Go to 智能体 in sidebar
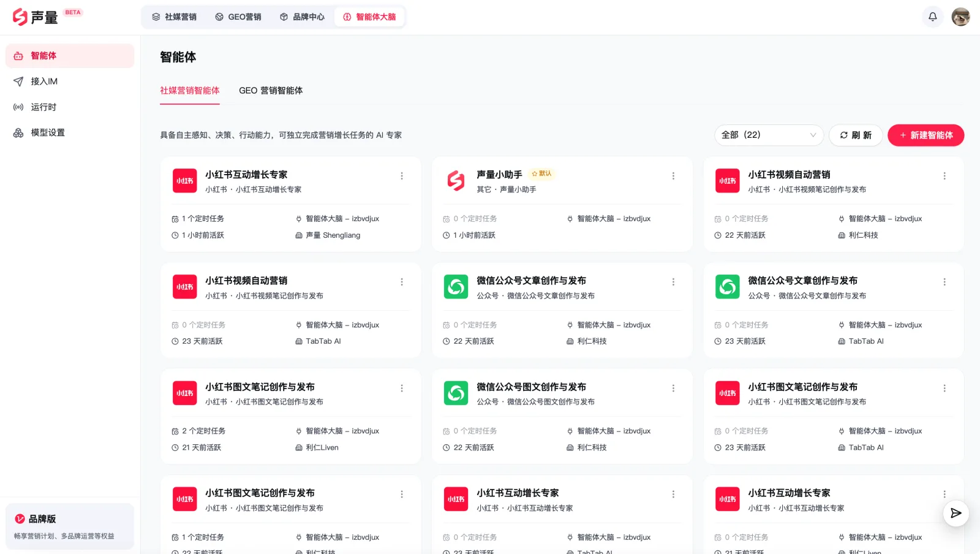Image resolution: width=980 pixels, height=554 pixels. click(x=70, y=56)
